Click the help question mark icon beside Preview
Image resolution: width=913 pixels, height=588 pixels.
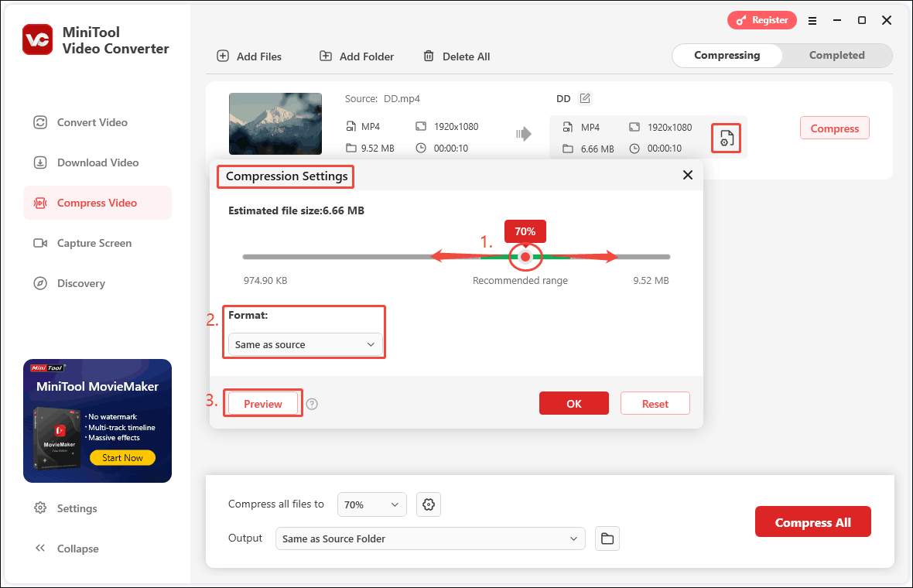point(312,404)
